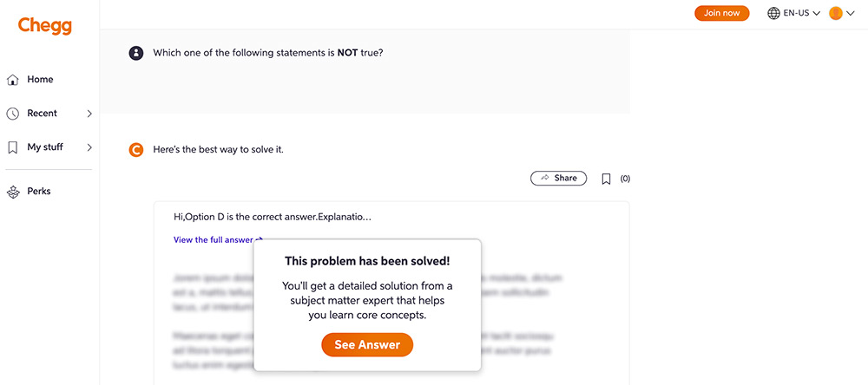
Task: Click the My stuff bookmark icon
Action: (x=13, y=147)
